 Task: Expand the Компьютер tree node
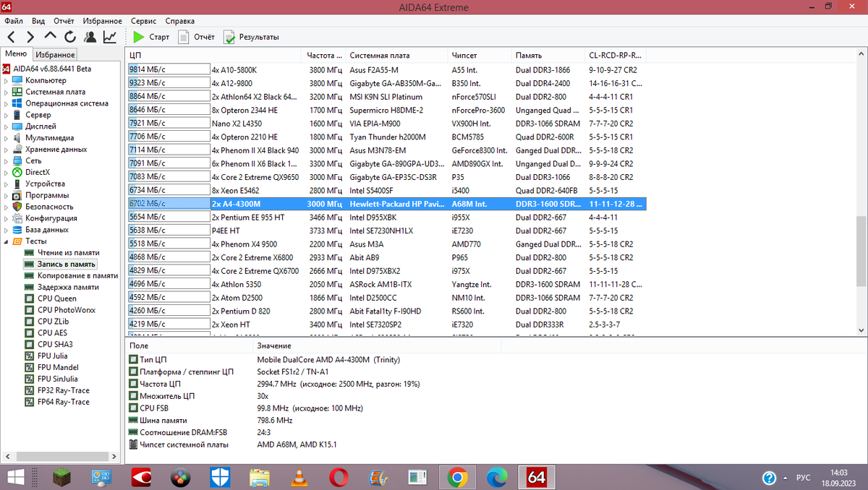(7, 80)
